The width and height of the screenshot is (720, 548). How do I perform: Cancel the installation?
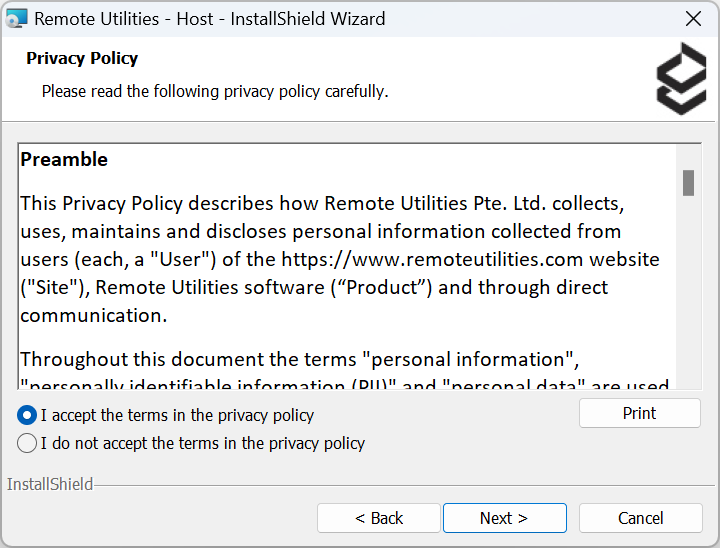point(640,518)
